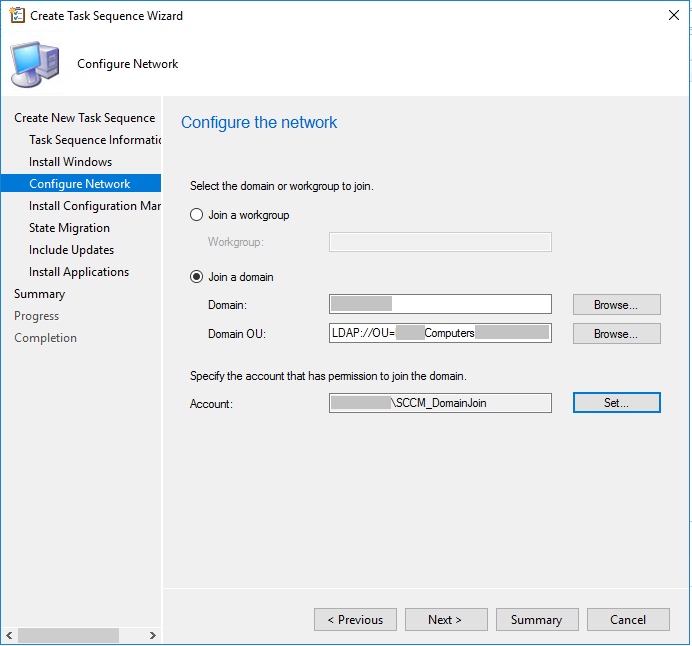Click the sidebar horizontal scrollbar thumb
Image resolution: width=692 pixels, height=646 pixels.
point(68,635)
